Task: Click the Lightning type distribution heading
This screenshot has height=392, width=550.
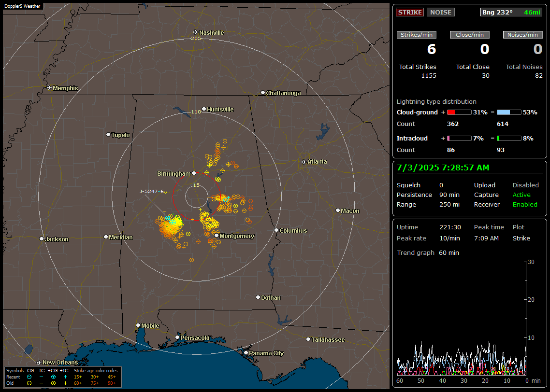Action: click(x=436, y=101)
